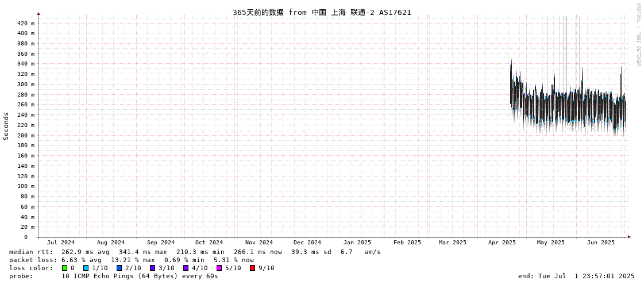Click the blue 2/10 loss color swatch
Screen dimensions: 644x284
tap(119, 268)
